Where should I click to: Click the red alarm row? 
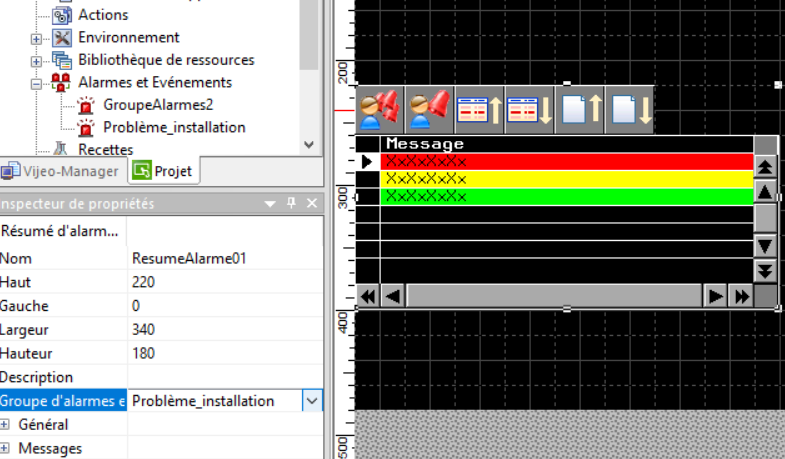pos(567,162)
